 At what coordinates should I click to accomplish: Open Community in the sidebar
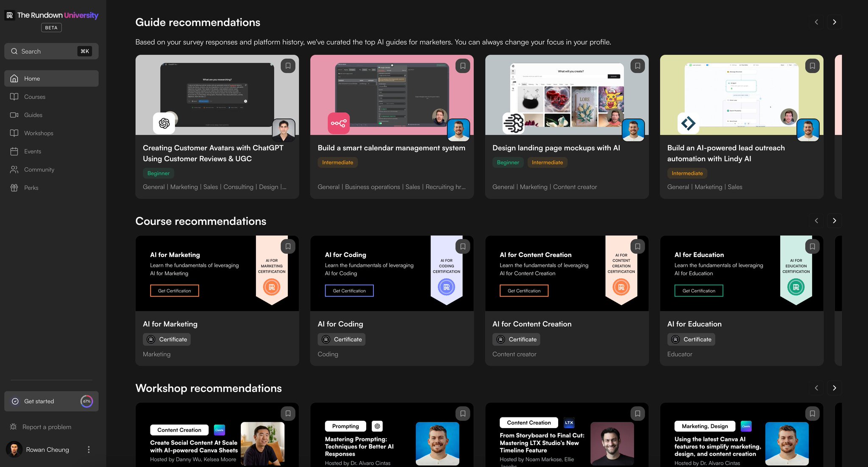coord(51,169)
